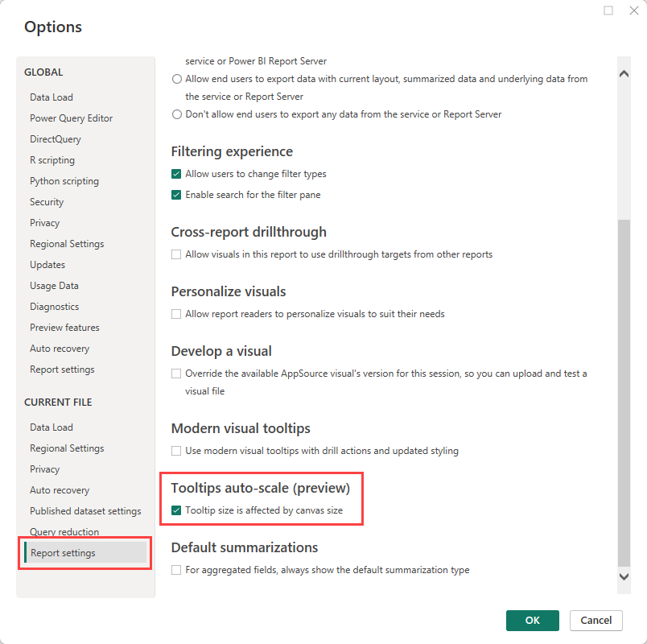The width and height of the screenshot is (647, 644).
Task: Enable modern visual tooltips with drill actions
Action: pyautogui.click(x=175, y=450)
